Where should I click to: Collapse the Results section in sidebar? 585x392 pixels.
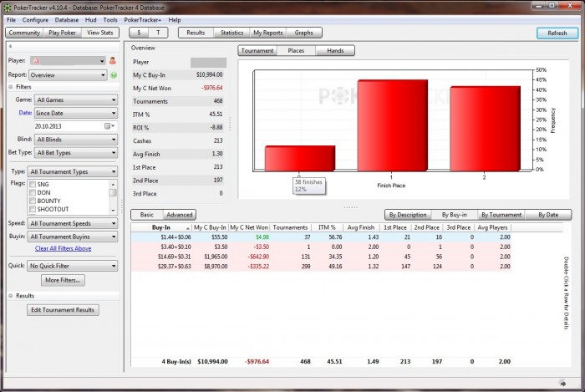point(10,296)
